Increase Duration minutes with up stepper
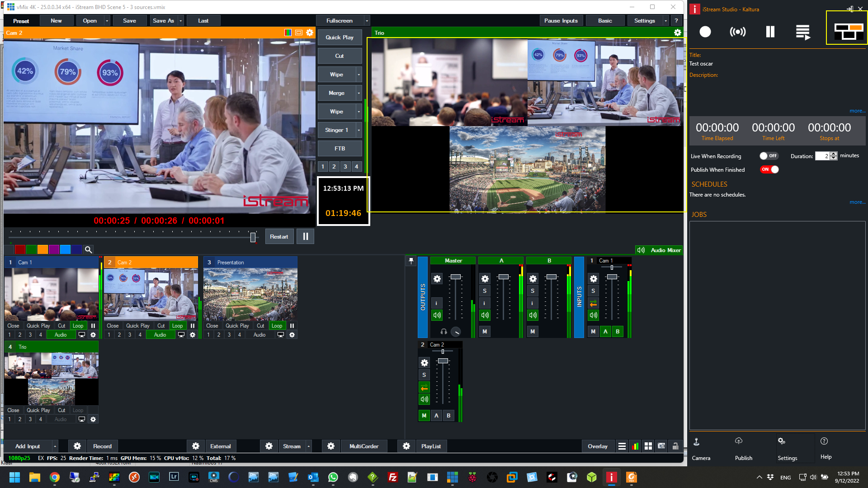The width and height of the screenshot is (868, 488). [x=834, y=154]
